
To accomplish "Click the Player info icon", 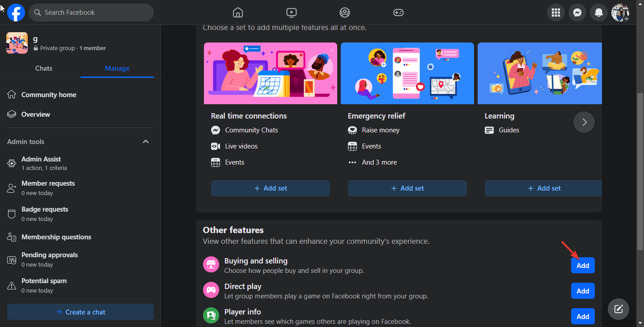I will (x=211, y=316).
